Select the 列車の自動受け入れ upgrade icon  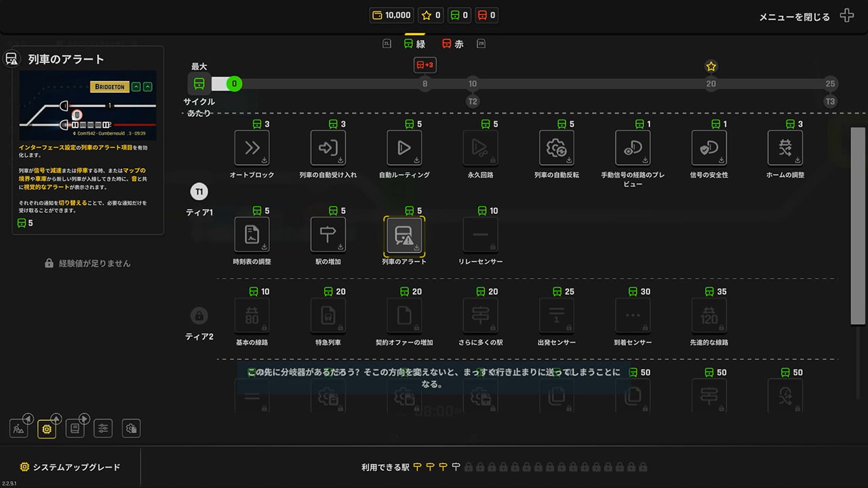pos(328,148)
